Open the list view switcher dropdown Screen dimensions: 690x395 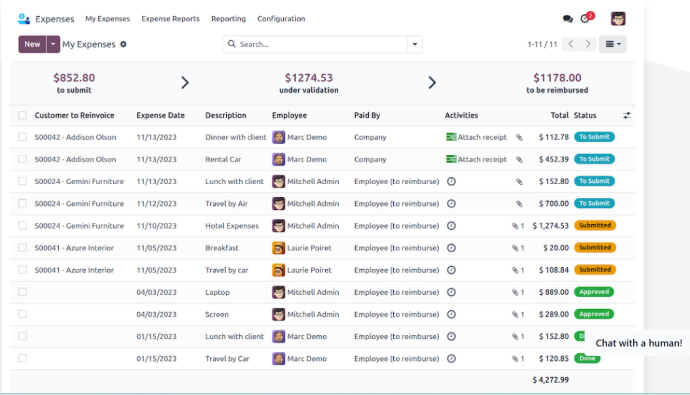click(x=613, y=44)
